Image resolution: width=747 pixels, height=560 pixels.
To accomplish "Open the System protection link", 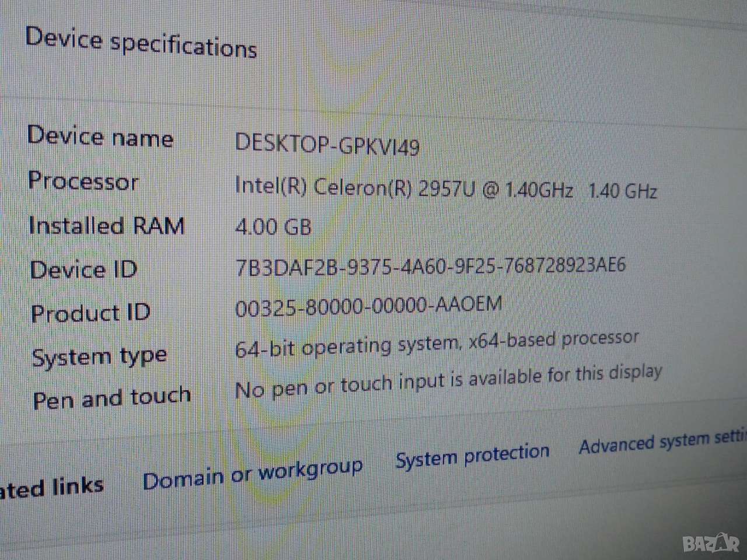I will click(472, 456).
